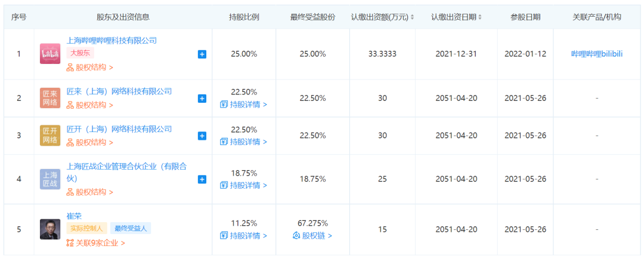Image resolution: width=644 pixels, height=261 pixels.
Task: Click the 股东及出资信息 column header
Action: [123, 17]
